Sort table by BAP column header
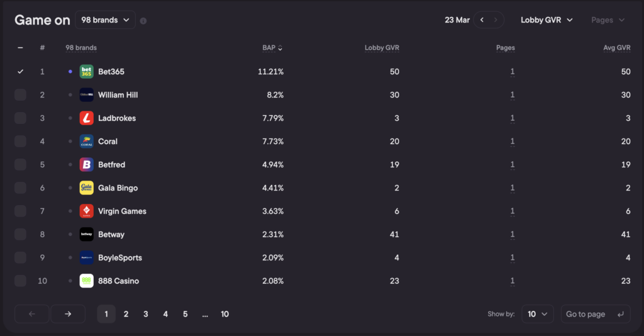The height and width of the screenshot is (336, 644). (272, 48)
